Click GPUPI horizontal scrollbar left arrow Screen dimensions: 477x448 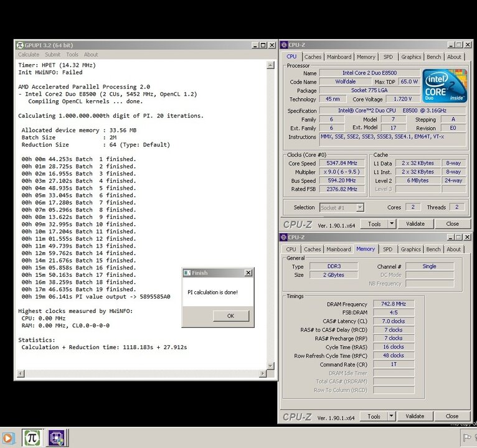(x=21, y=373)
